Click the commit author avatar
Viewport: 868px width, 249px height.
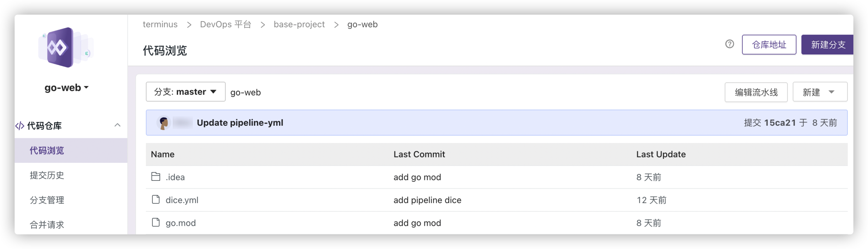click(x=164, y=123)
